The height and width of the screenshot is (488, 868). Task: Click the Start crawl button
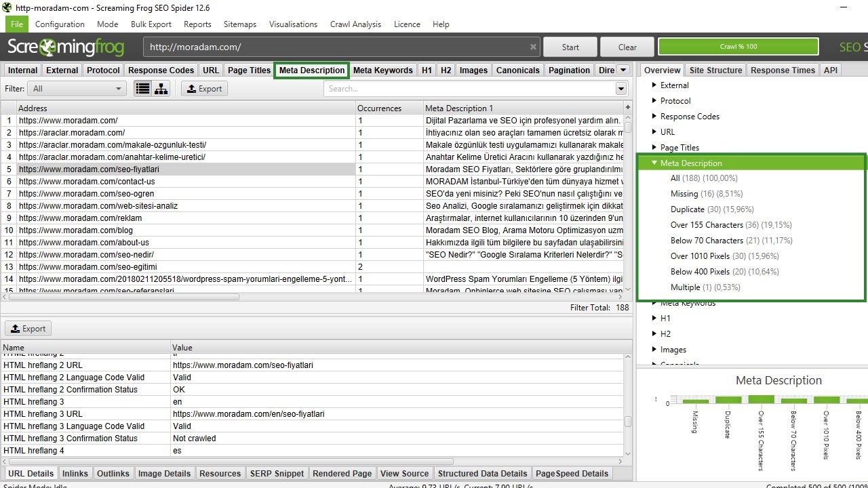pyautogui.click(x=570, y=47)
